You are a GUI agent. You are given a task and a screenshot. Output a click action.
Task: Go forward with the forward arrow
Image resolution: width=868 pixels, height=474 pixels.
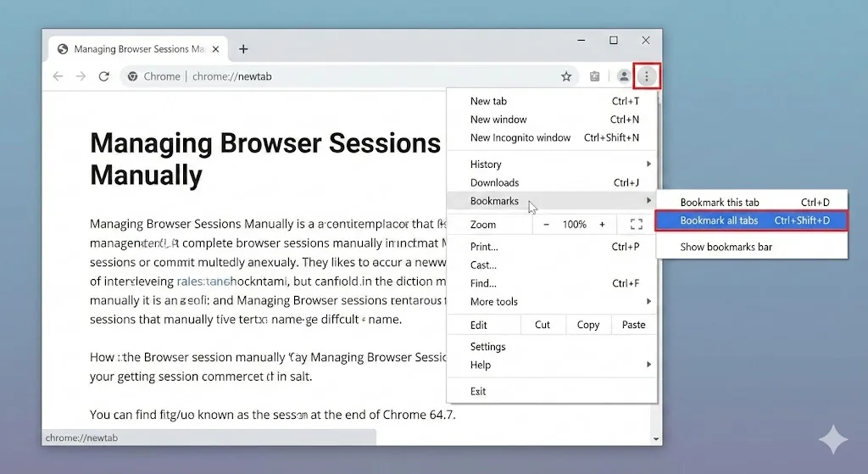tap(81, 76)
